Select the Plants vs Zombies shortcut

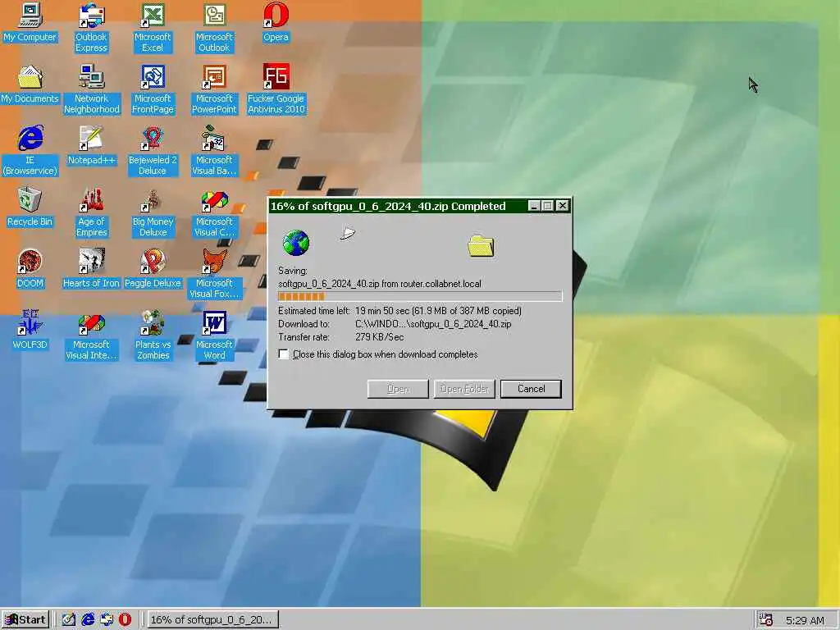coord(153,335)
